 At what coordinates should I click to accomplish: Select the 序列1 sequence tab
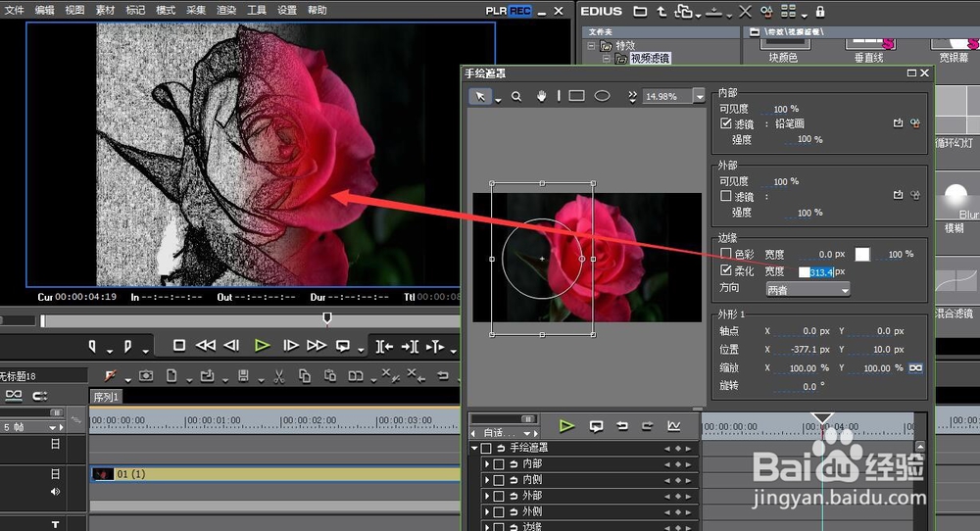[x=106, y=397]
